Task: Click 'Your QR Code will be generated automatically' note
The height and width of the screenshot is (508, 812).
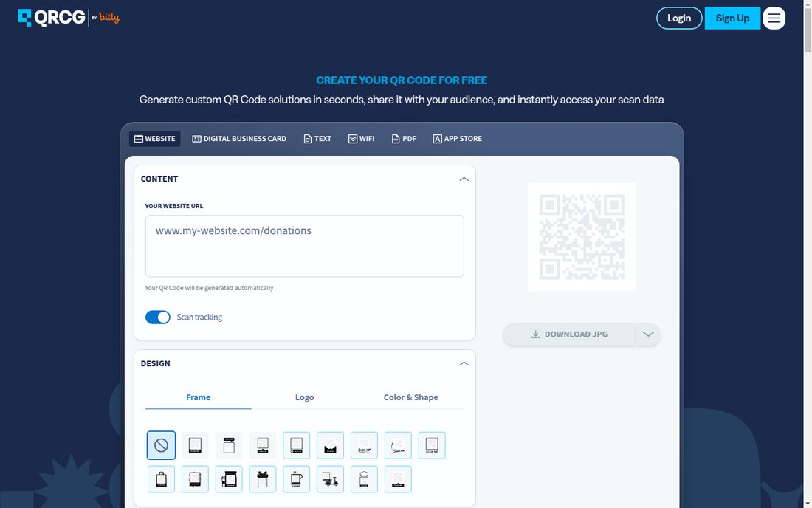Action: click(209, 288)
